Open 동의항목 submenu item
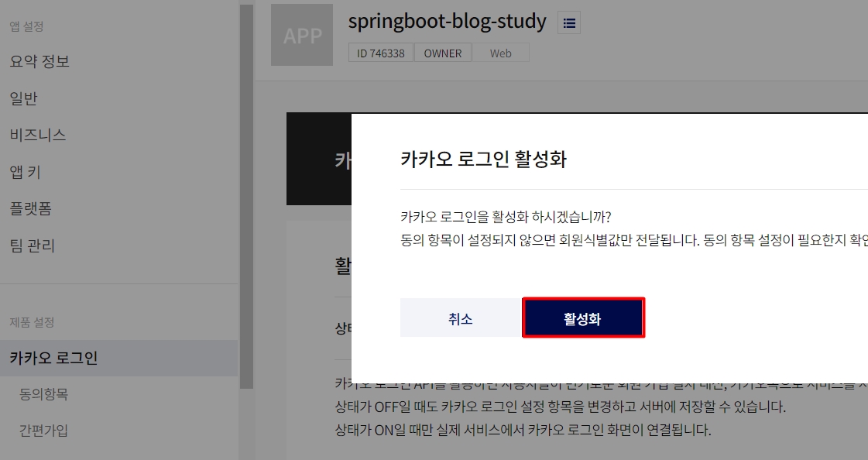868x460 pixels. 43,394
